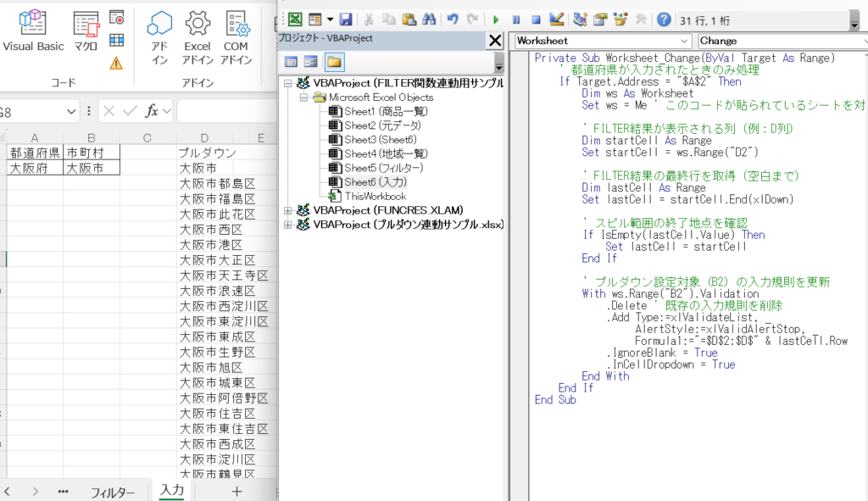Toggle relative reference recording icon
Viewport: 868px width, 501px height.
(x=116, y=40)
